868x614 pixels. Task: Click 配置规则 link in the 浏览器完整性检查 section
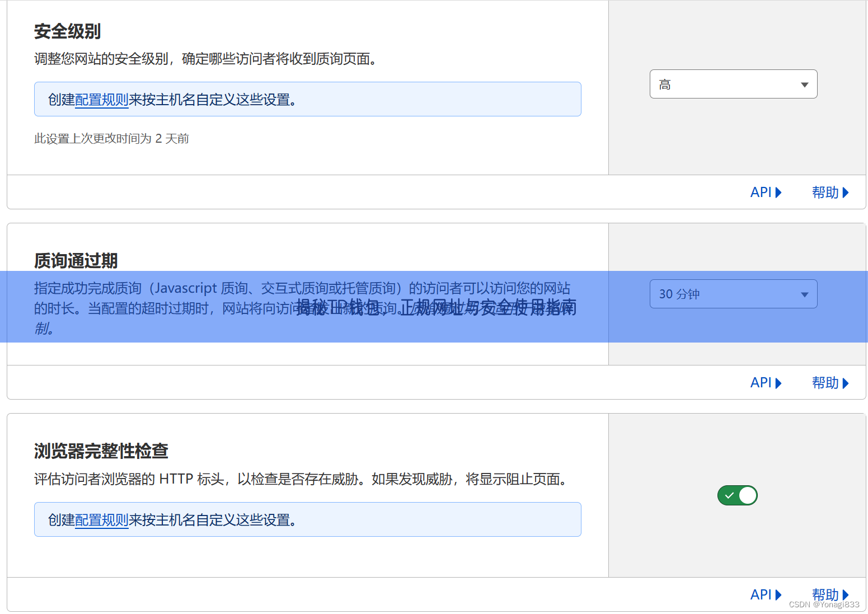[102, 520]
